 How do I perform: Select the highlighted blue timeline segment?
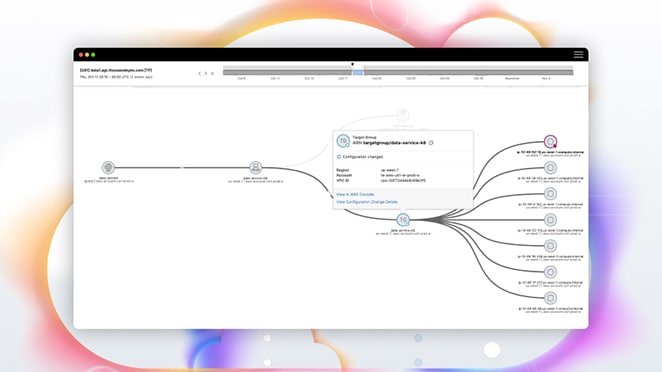(x=358, y=73)
